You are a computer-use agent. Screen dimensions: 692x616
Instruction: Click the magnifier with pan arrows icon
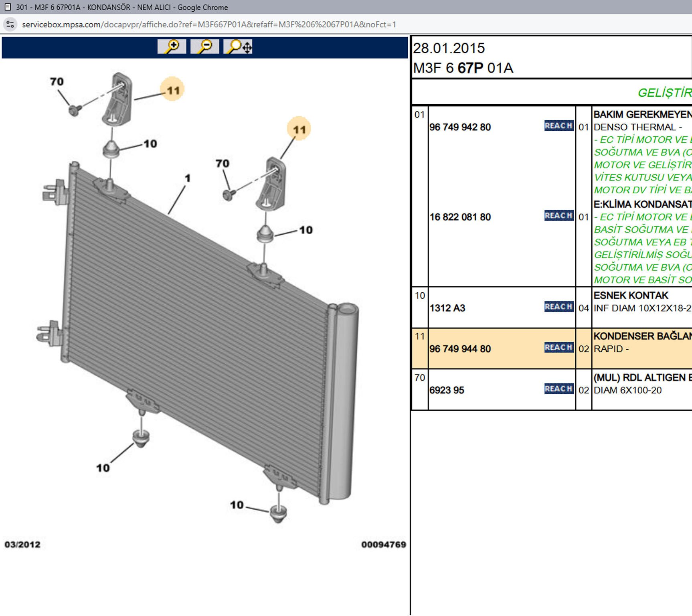click(238, 47)
